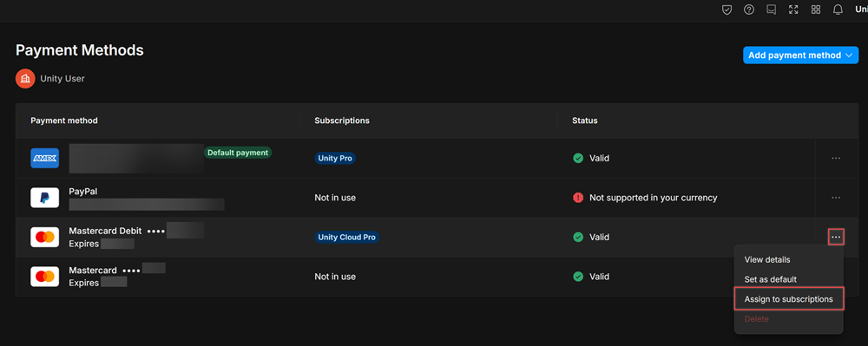Click the green check in last Mastercard row

pyautogui.click(x=578, y=277)
